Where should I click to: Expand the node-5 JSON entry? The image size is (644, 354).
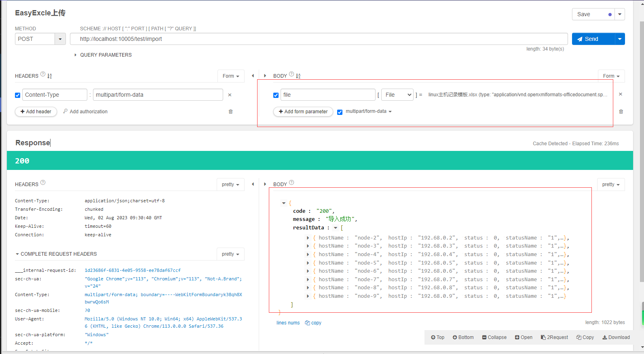pyautogui.click(x=308, y=263)
